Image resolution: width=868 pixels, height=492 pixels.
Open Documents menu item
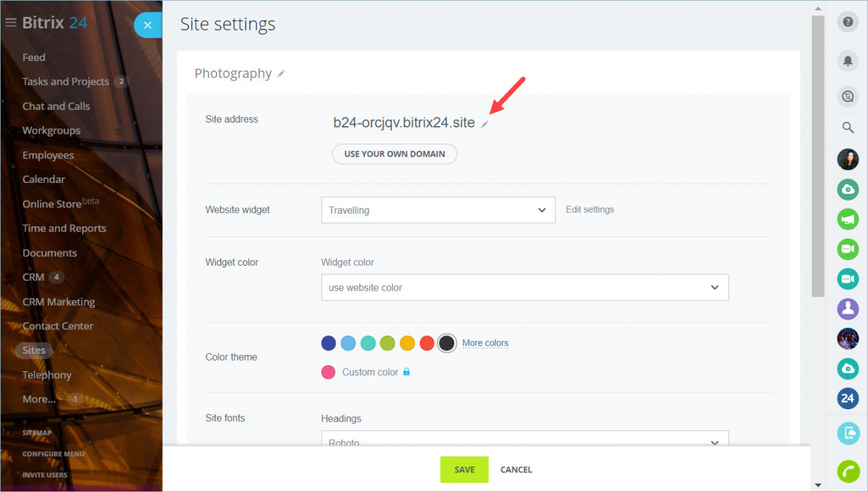(x=50, y=253)
